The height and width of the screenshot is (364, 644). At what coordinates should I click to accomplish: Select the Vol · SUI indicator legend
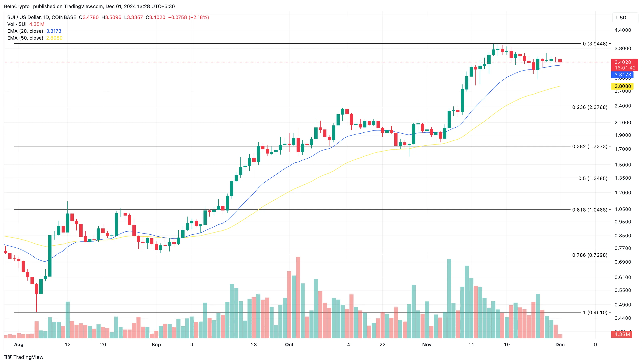17,24
